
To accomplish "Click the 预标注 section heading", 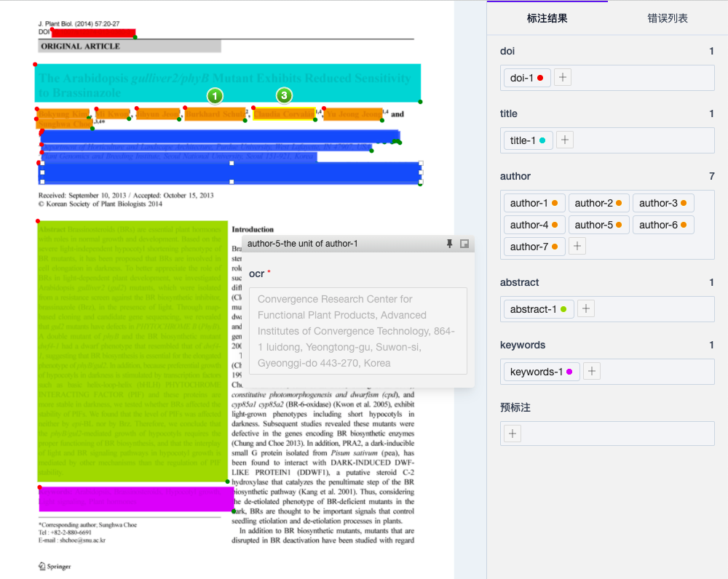I will (x=515, y=407).
